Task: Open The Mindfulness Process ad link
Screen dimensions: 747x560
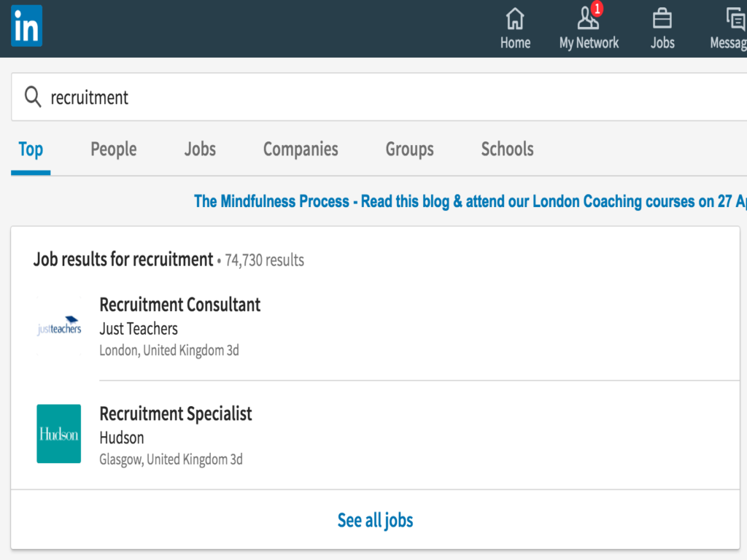Action: click(x=471, y=201)
